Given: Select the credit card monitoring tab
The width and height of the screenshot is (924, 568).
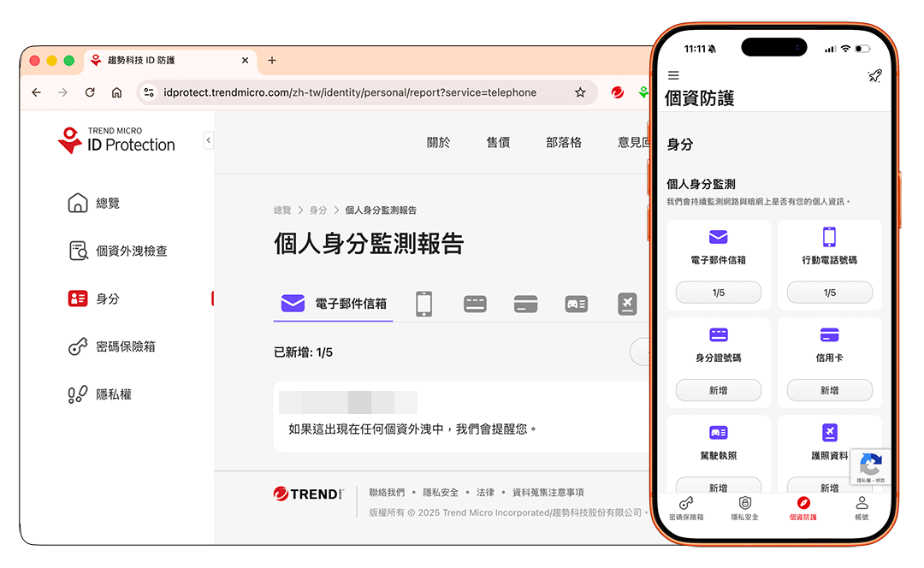Looking at the screenshot, I should 525,304.
